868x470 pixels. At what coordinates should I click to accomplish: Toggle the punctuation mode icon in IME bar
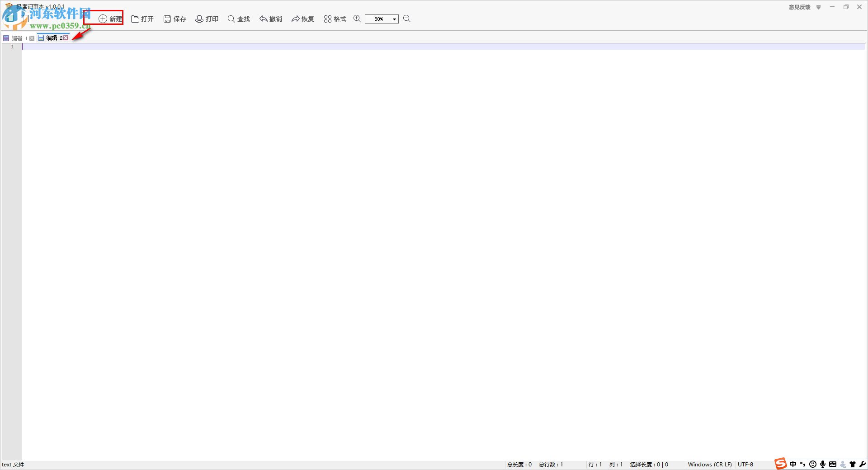click(803, 464)
